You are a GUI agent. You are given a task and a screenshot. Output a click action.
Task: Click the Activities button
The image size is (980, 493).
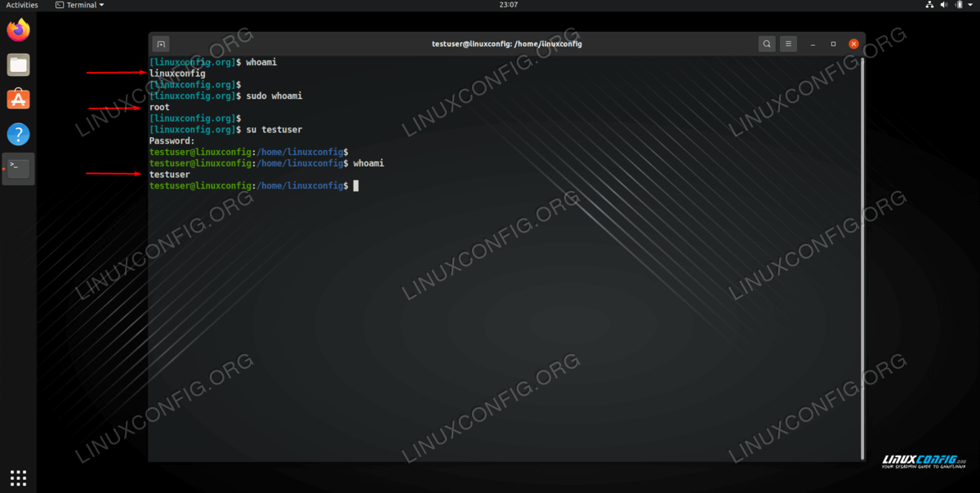pyautogui.click(x=22, y=5)
